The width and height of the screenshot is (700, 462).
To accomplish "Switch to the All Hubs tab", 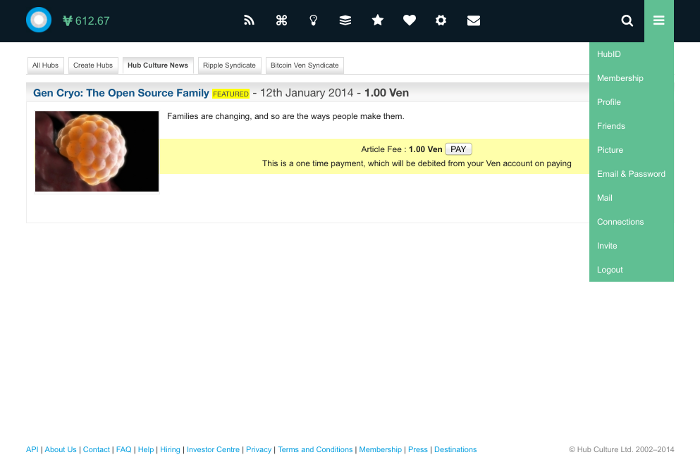I will [45, 66].
